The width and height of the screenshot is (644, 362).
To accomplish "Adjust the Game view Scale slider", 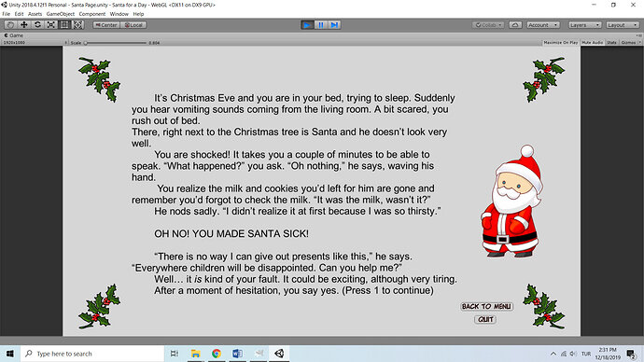I will (116, 43).
